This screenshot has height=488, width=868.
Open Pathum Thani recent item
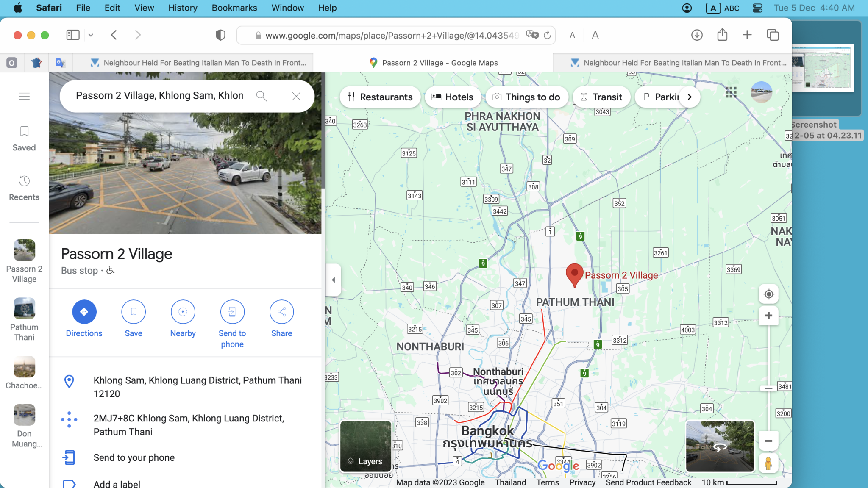pos(24,319)
